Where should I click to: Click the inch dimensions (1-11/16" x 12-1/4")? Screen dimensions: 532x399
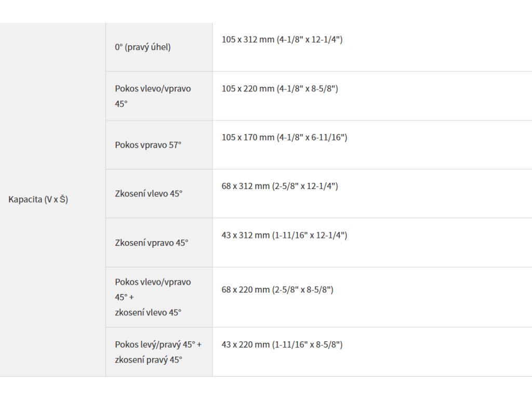coord(310,235)
